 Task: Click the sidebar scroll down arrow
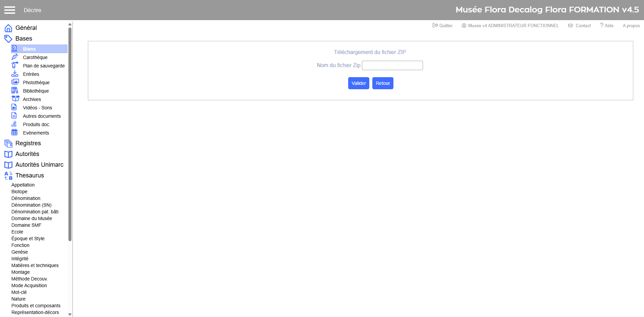pyautogui.click(x=70, y=314)
